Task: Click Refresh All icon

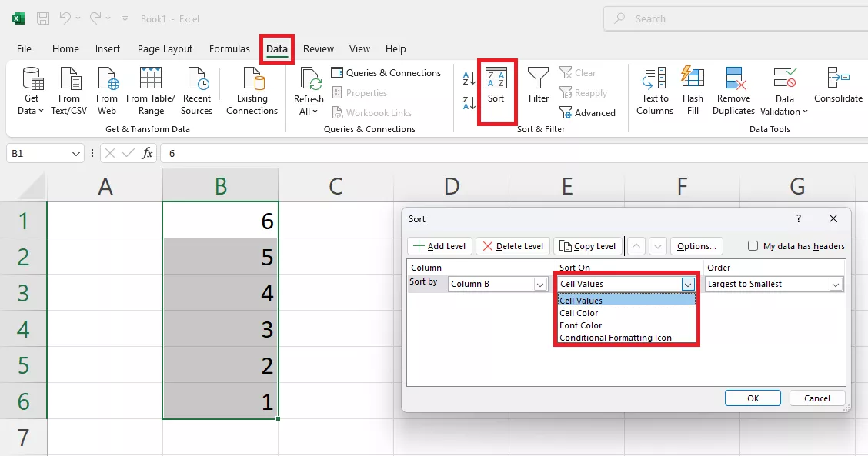Action: click(309, 91)
